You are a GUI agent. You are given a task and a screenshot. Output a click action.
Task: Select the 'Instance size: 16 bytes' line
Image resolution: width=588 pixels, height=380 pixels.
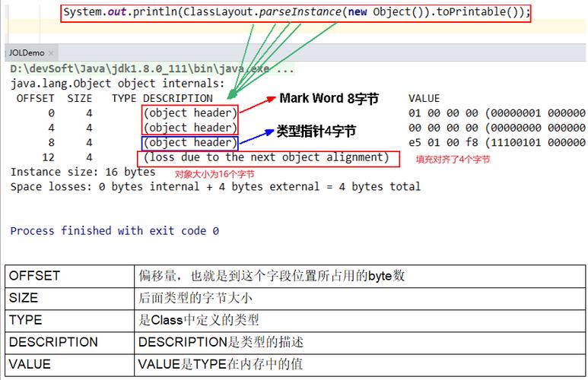[x=83, y=172]
